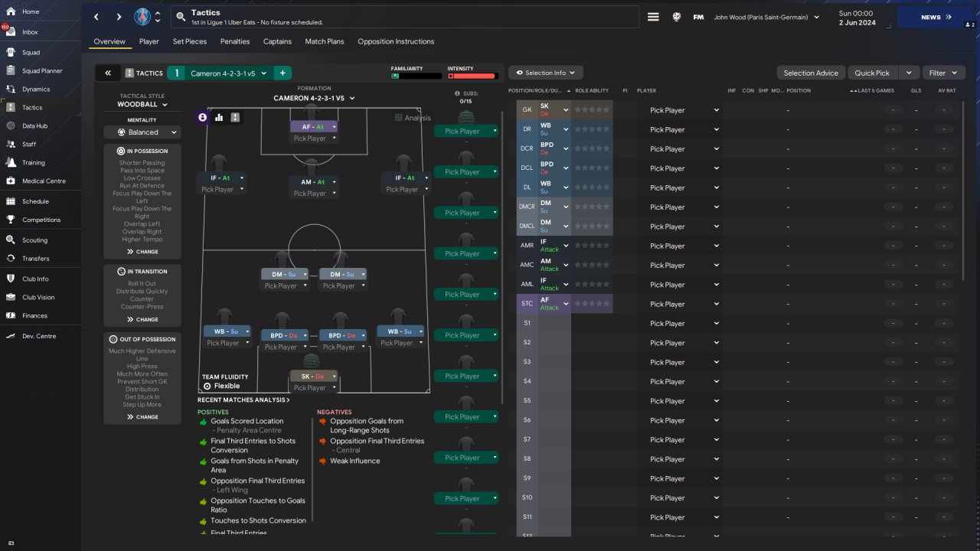The width and height of the screenshot is (980, 551).
Task: Click the browser back arrow
Action: 96,17
